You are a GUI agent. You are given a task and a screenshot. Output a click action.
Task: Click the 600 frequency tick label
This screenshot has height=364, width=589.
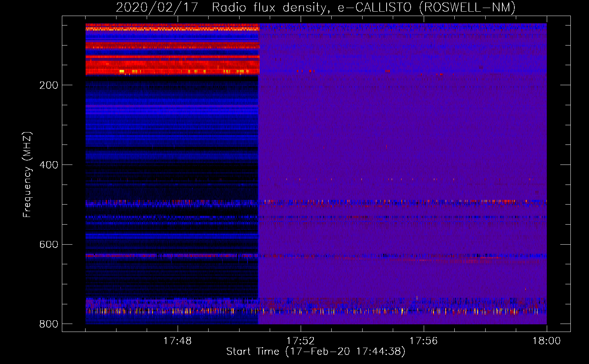[49, 245]
